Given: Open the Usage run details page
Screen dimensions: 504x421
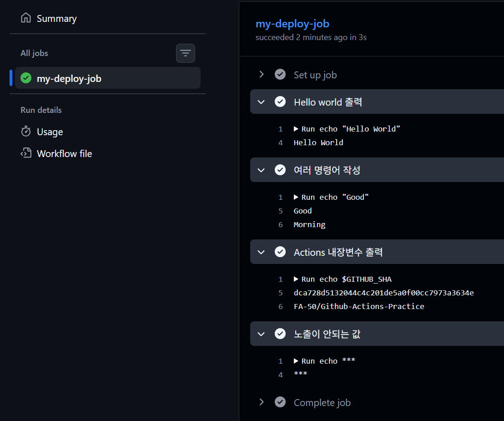Looking at the screenshot, I should (x=50, y=132).
